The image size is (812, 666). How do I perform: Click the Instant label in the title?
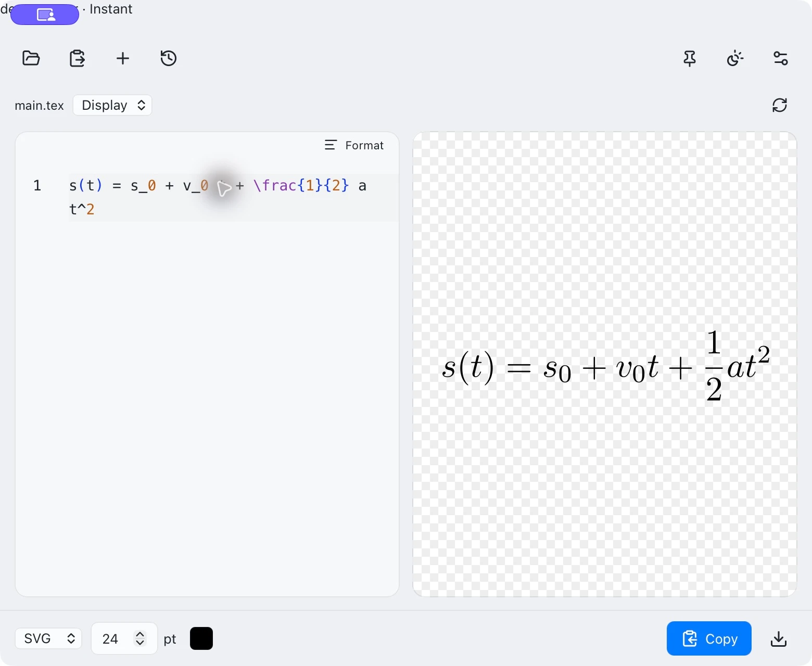click(111, 9)
